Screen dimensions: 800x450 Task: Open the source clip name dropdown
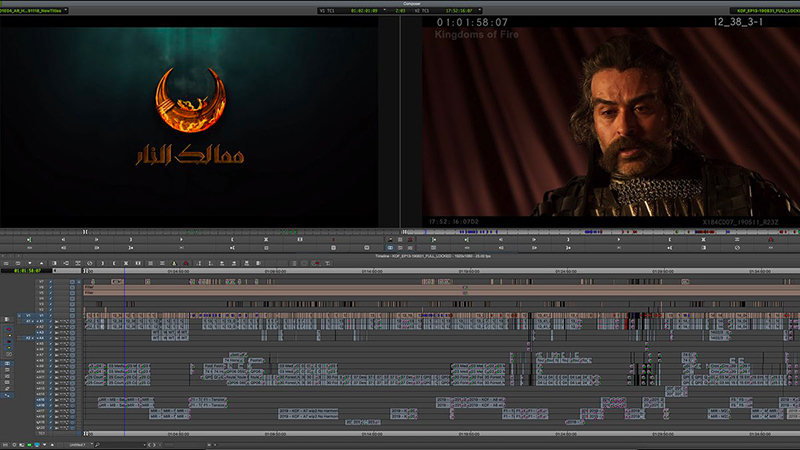66,10
